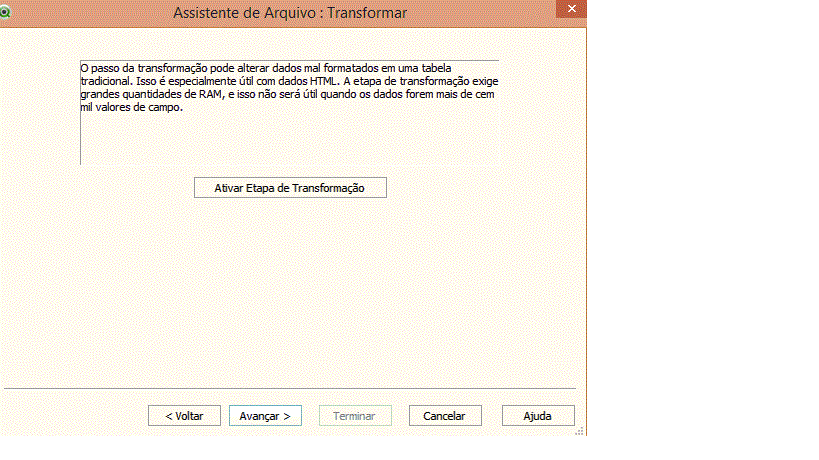
Task: Click the Terminar button
Action: [x=355, y=416]
